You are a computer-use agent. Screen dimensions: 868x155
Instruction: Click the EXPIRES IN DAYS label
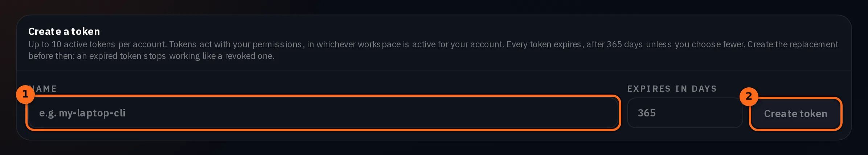(x=672, y=89)
